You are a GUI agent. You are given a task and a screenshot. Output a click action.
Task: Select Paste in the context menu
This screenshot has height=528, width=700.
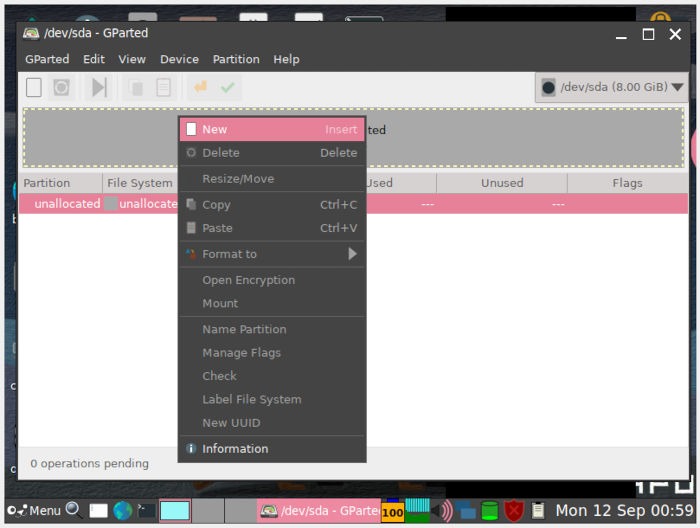[272, 228]
